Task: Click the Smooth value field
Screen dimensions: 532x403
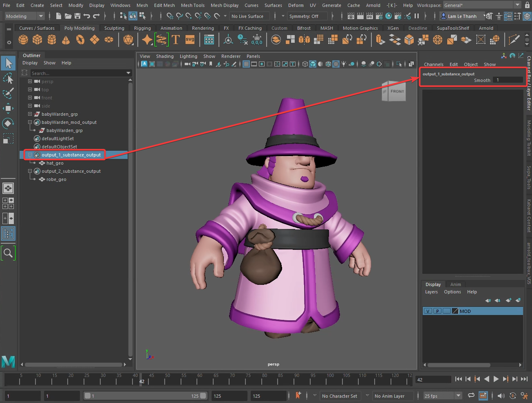Action: click(x=508, y=80)
